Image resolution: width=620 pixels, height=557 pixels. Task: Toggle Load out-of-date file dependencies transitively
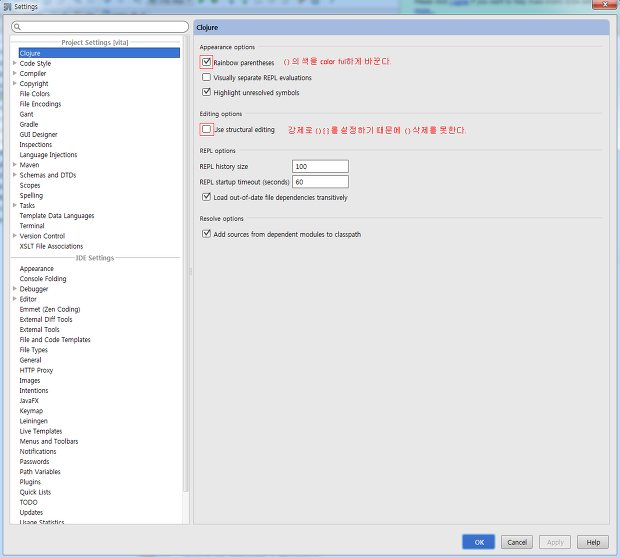click(x=206, y=197)
